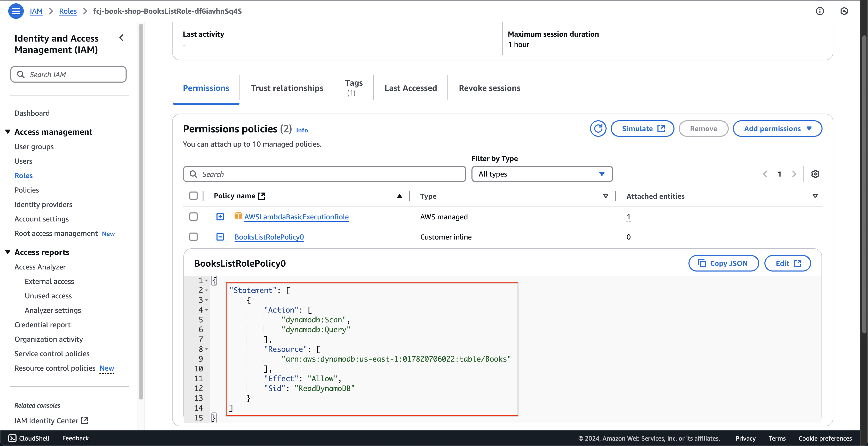Open the Filter by Type dropdown
The image size is (868, 446).
(x=541, y=174)
